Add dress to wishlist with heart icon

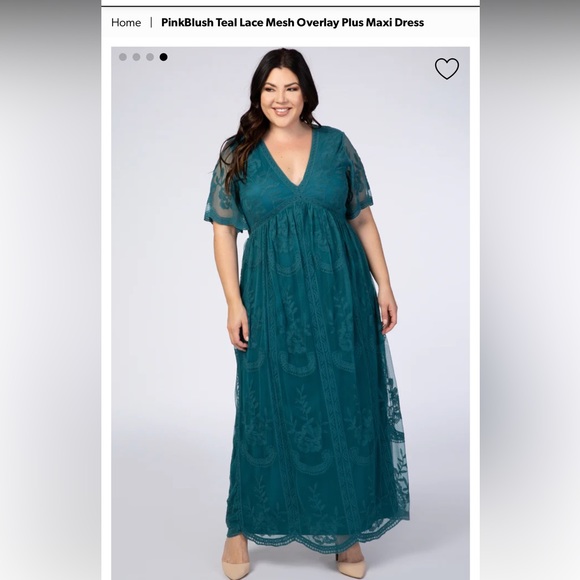(x=446, y=68)
